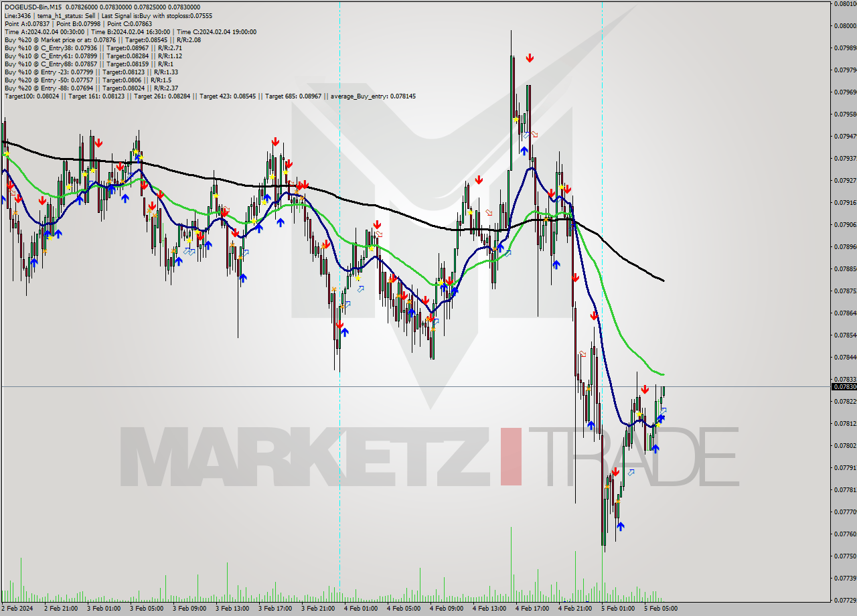Select 'Target 261: 0.08284' text
Viewport: 857px width, 616px height.
coord(161,96)
